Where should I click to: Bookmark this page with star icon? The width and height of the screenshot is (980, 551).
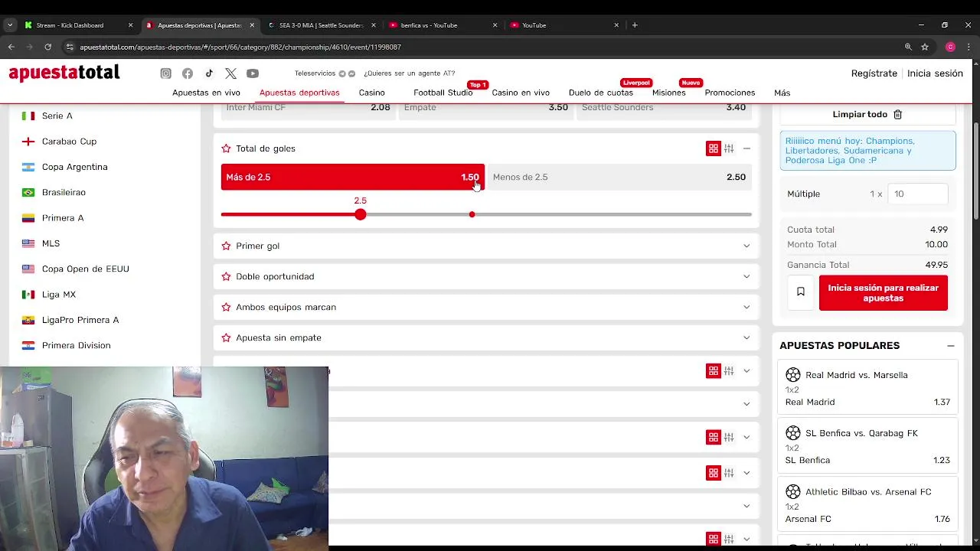925,47
